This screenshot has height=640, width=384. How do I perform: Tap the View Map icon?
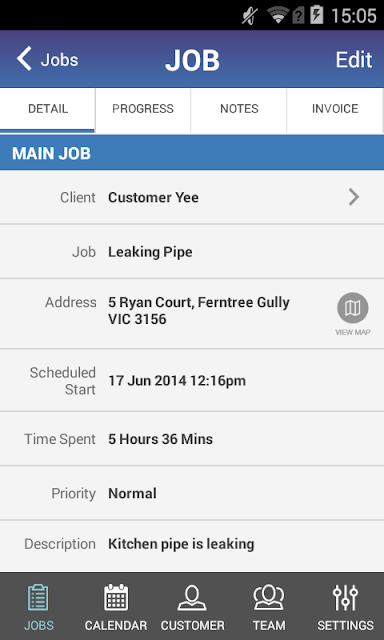coord(353,308)
